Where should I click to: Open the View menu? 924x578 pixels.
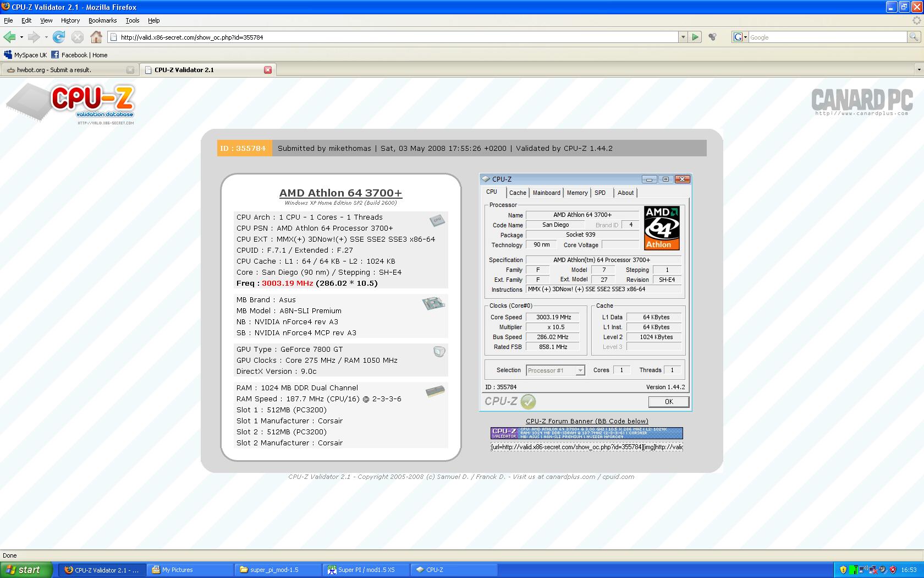pyautogui.click(x=46, y=20)
